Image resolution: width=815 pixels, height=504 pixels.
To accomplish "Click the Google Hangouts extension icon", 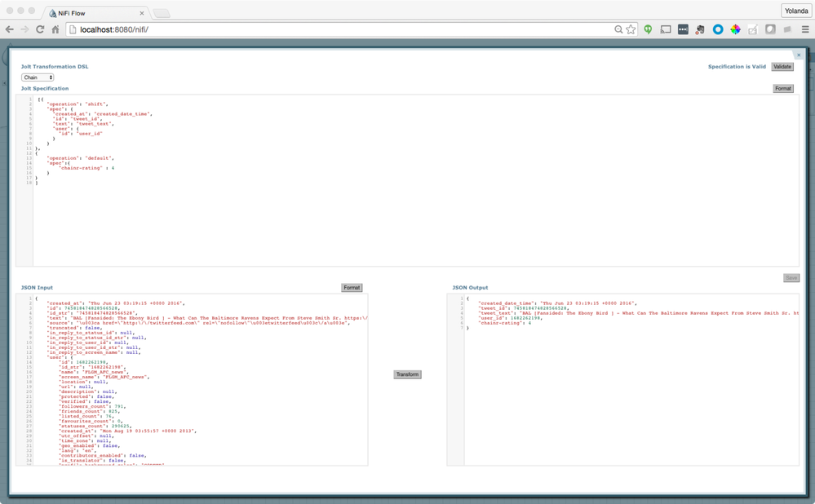I will tap(648, 29).
